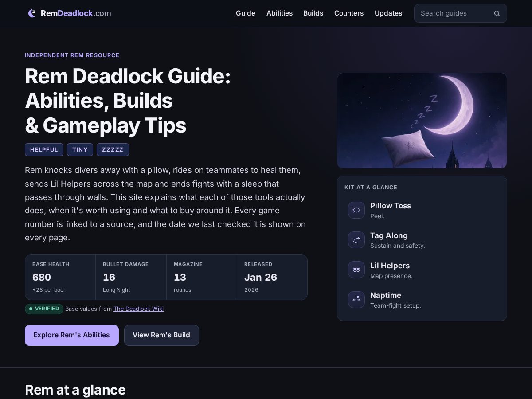
Task: Select the Pillow Toss ability icon
Action: click(x=356, y=210)
